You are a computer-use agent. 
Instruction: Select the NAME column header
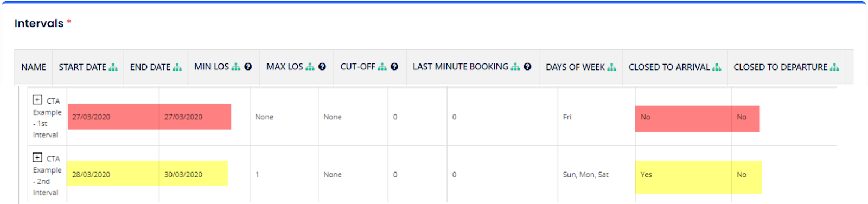34,67
